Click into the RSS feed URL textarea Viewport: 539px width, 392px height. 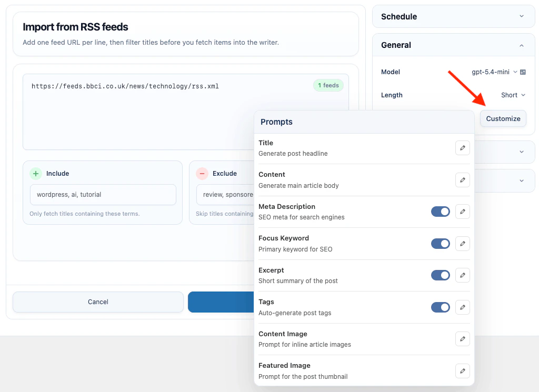186,112
